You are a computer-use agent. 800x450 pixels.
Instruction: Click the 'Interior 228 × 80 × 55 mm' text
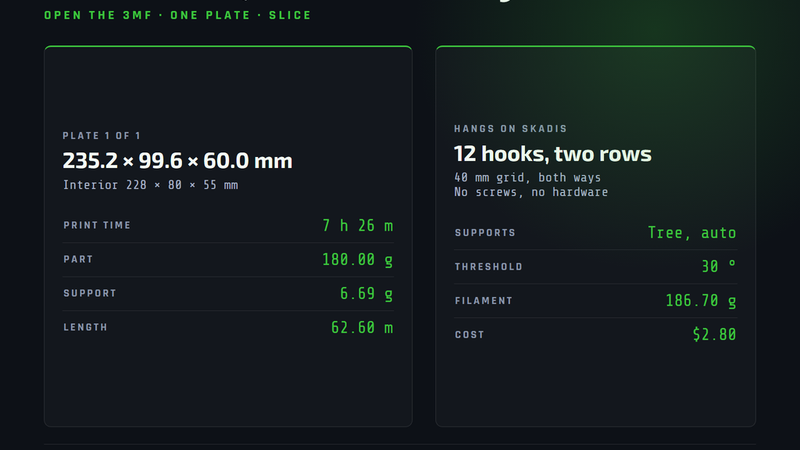click(151, 185)
